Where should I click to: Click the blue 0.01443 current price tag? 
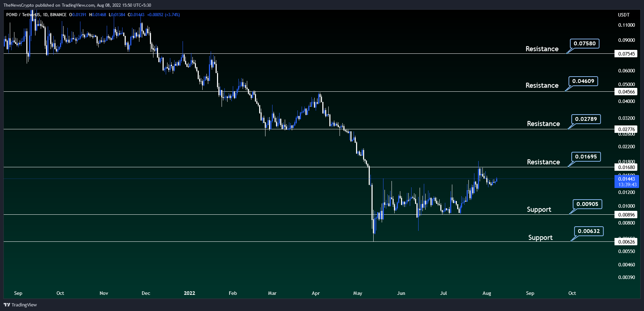(x=627, y=181)
